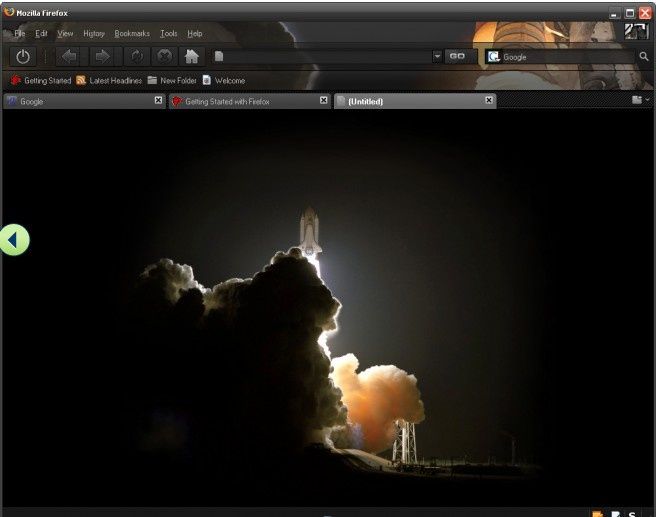
Task: Close the Getting Started with Firefox tab
Action: 323,100
